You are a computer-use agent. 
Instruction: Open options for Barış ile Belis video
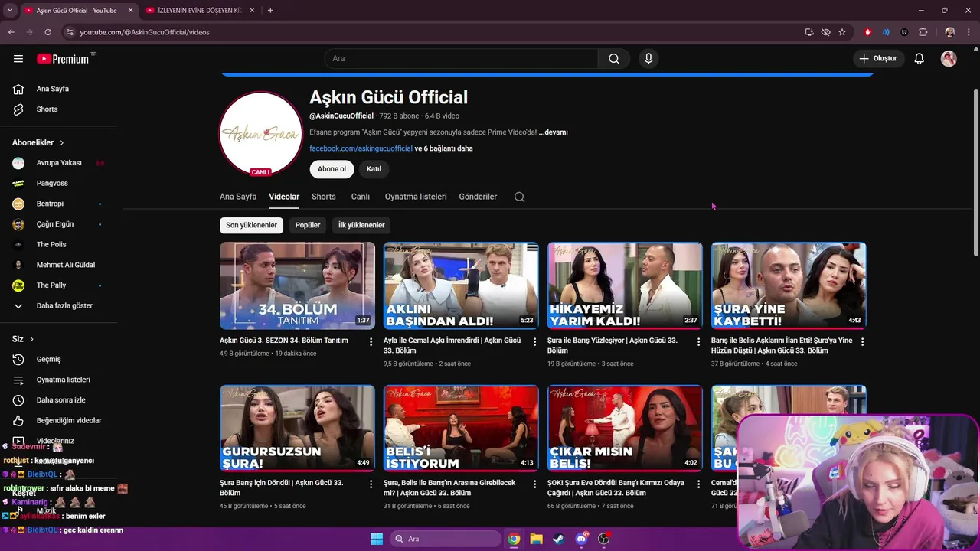(x=862, y=342)
